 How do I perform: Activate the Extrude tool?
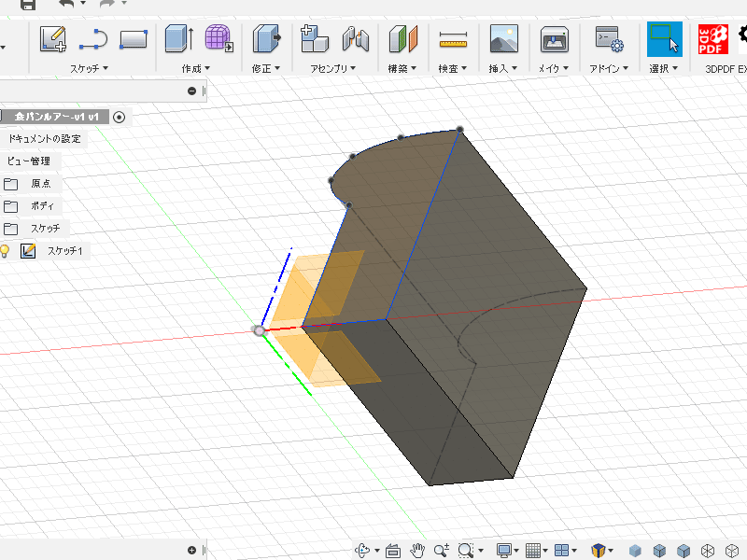179,38
